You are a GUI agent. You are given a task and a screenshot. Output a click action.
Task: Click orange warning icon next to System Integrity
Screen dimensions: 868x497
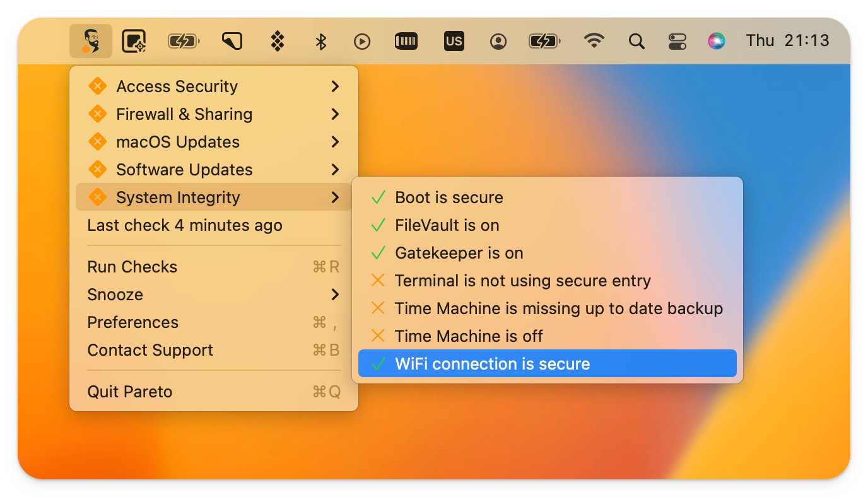97,197
